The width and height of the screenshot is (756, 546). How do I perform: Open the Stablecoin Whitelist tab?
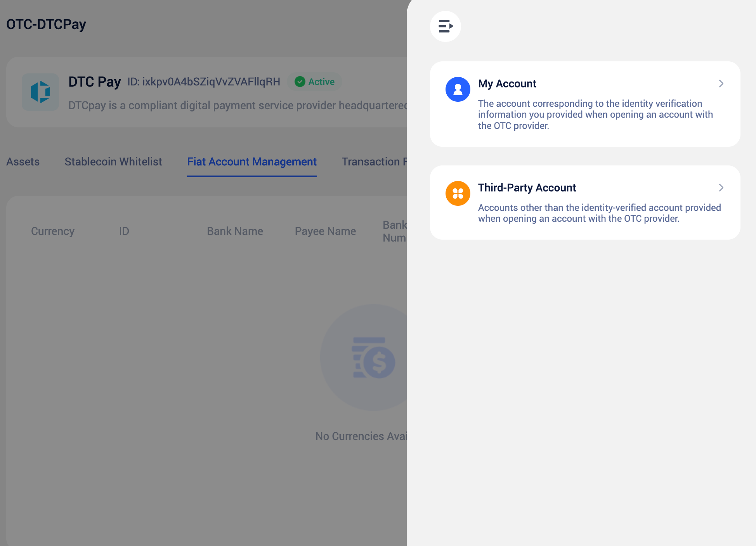coord(113,162)
